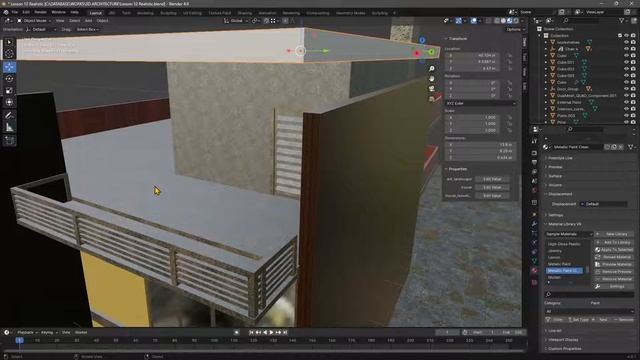This screenshot has width=640, height=360.
Task: Select the Select Box tool
Action: [x=9, y=42]
